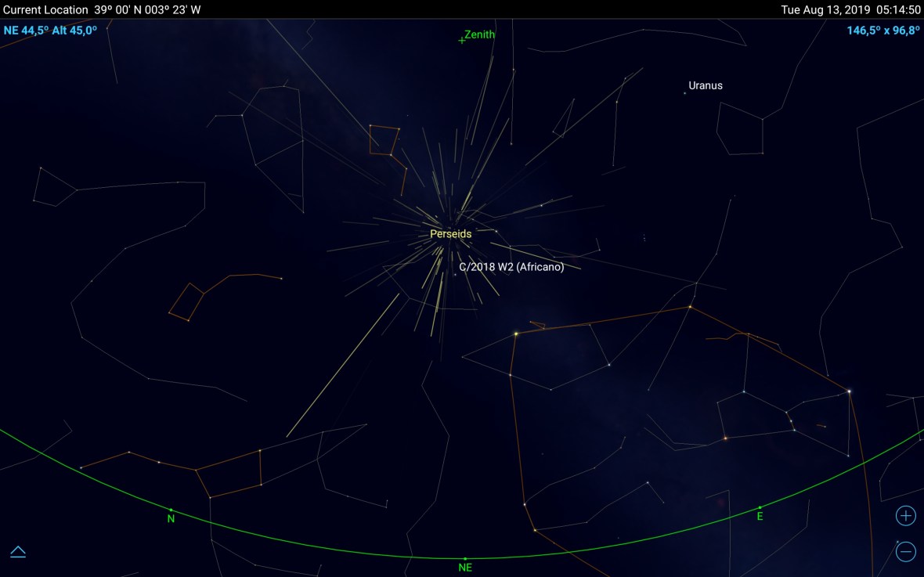Zoom in using the plus icon
924x577 pixels.
[x=904, y=515]
